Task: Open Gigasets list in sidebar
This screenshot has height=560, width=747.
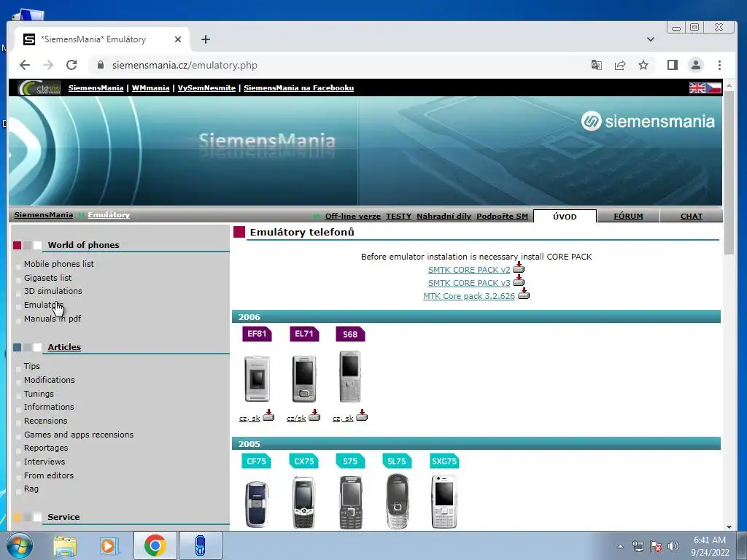Action: [47, 278]
